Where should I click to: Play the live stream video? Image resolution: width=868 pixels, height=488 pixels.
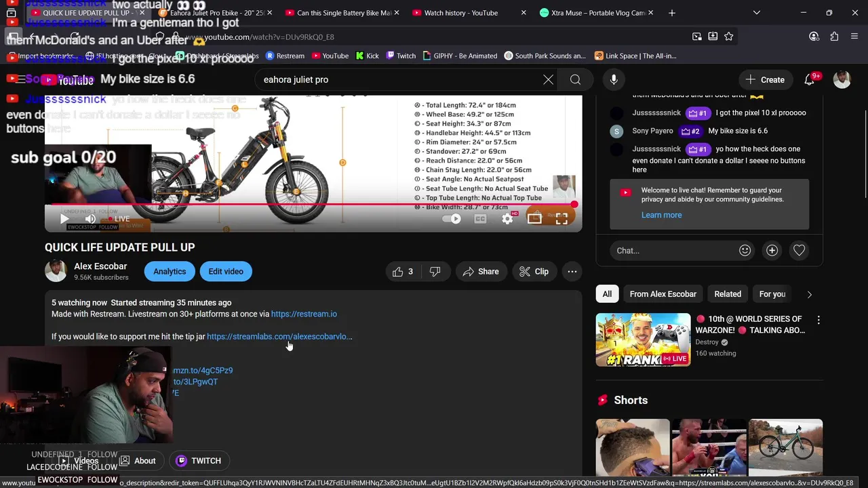click(x=64, y=219)
